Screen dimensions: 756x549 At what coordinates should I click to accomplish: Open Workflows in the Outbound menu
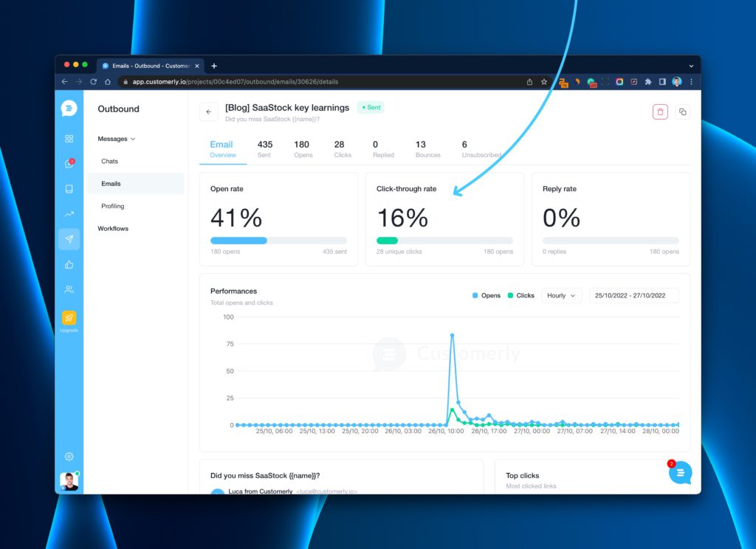pyautogui.click(x=113, y=229)
